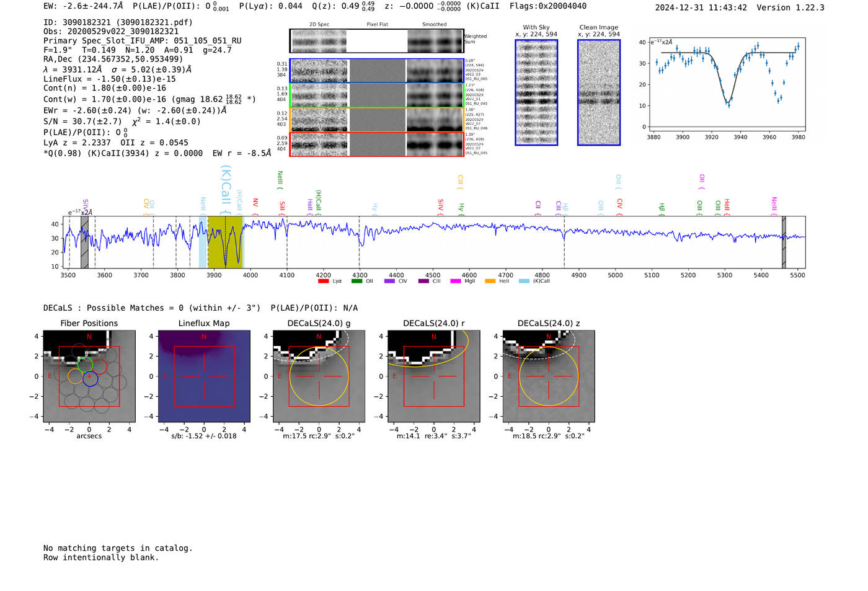The width and height of the screenshot is (868, 591).
Task: Open the With Sky cutout image
Action: [x=536, y=92]
